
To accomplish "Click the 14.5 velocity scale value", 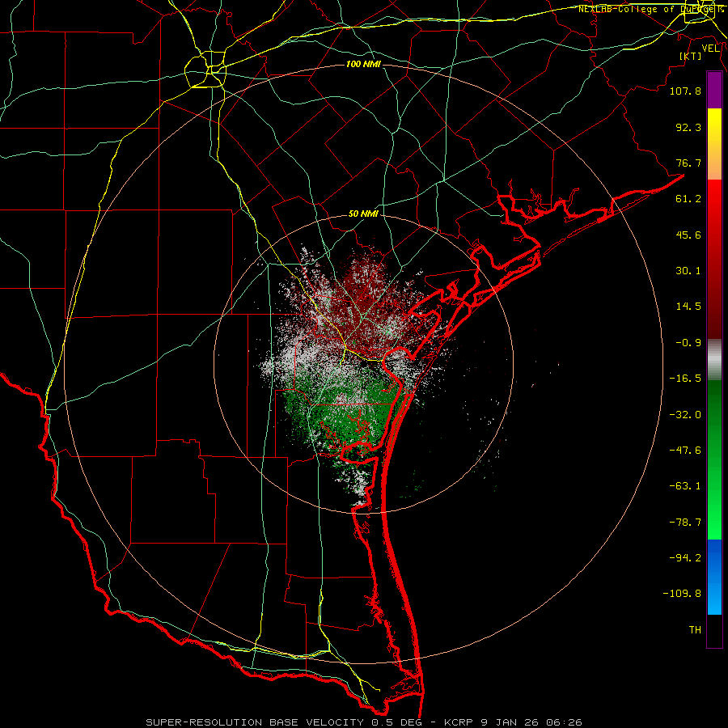I will (688, 307).
